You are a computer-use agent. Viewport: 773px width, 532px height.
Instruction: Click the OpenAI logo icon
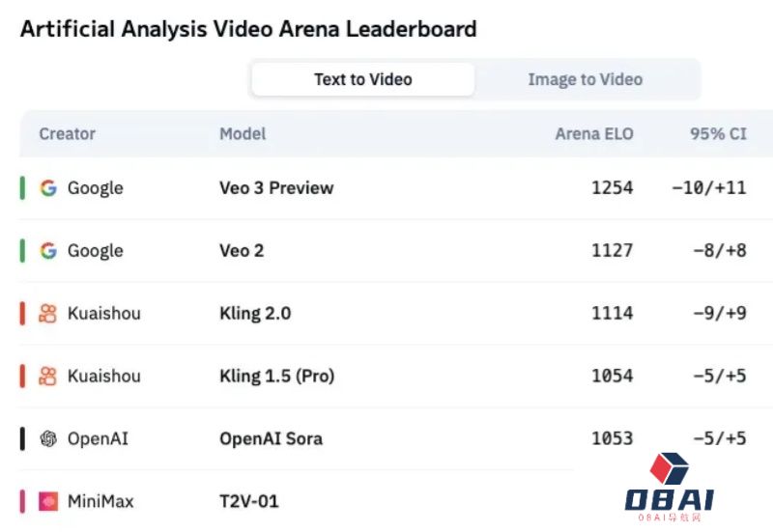(48, 438)
